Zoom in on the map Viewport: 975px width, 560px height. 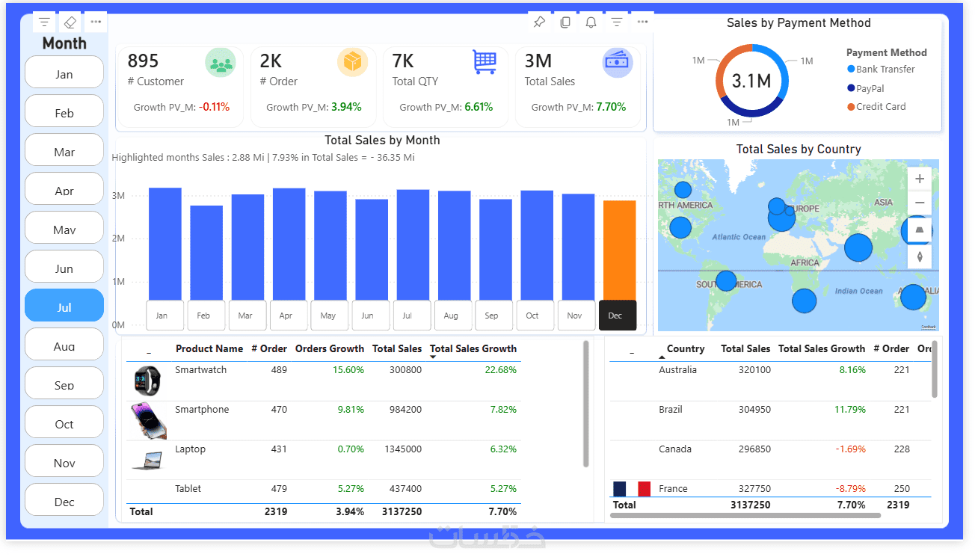click(920, 179)
